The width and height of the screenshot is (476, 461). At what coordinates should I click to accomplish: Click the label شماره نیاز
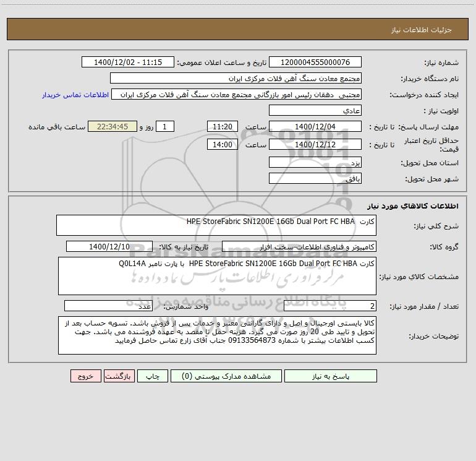coord(441,62)
